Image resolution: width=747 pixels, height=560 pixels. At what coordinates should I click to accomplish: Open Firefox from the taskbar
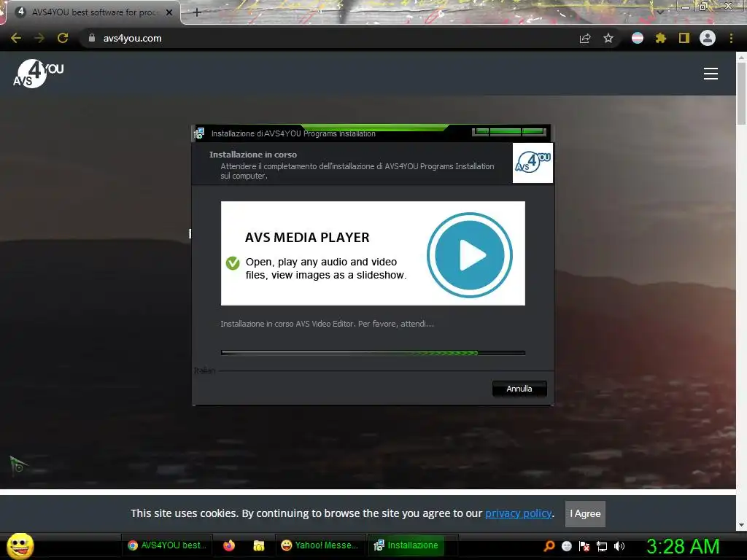229,545
